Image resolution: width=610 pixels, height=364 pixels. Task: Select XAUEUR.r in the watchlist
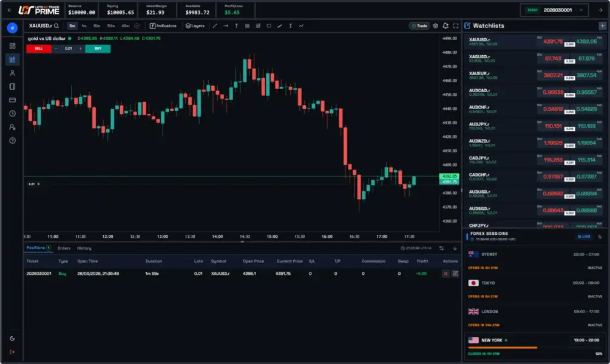pyautogui.click(x=535, y=75)
